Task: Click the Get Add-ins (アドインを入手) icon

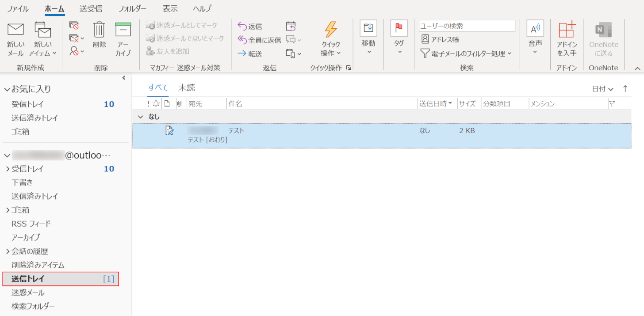Action: tap(567, 30)
